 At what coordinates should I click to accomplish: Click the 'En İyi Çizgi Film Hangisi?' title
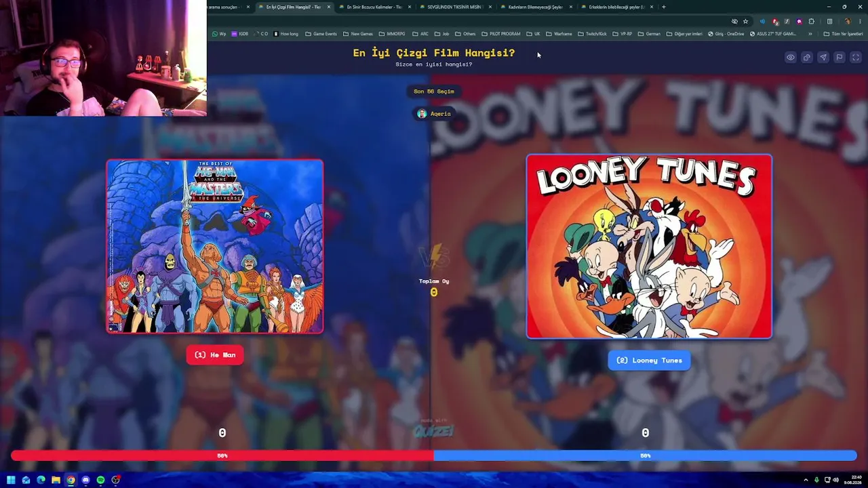434,53
